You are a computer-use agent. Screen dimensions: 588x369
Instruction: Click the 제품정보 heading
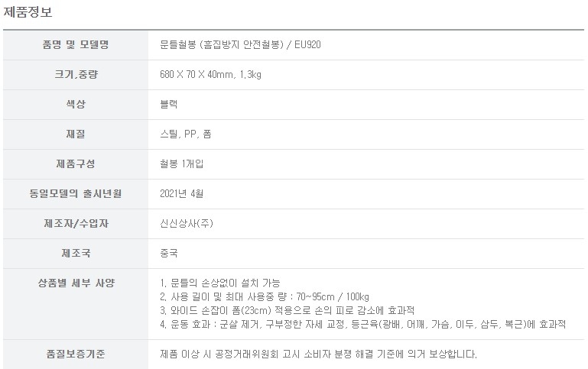tap(28, 13)
